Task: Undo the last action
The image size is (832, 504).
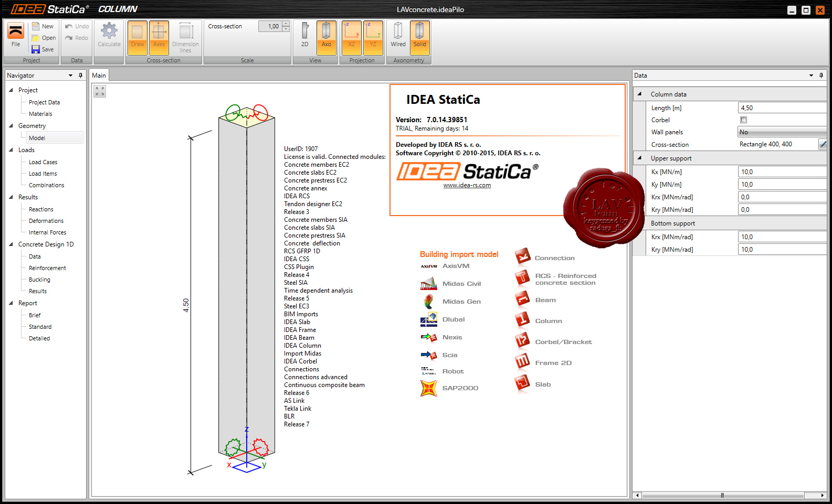Action: coord(77,26)
